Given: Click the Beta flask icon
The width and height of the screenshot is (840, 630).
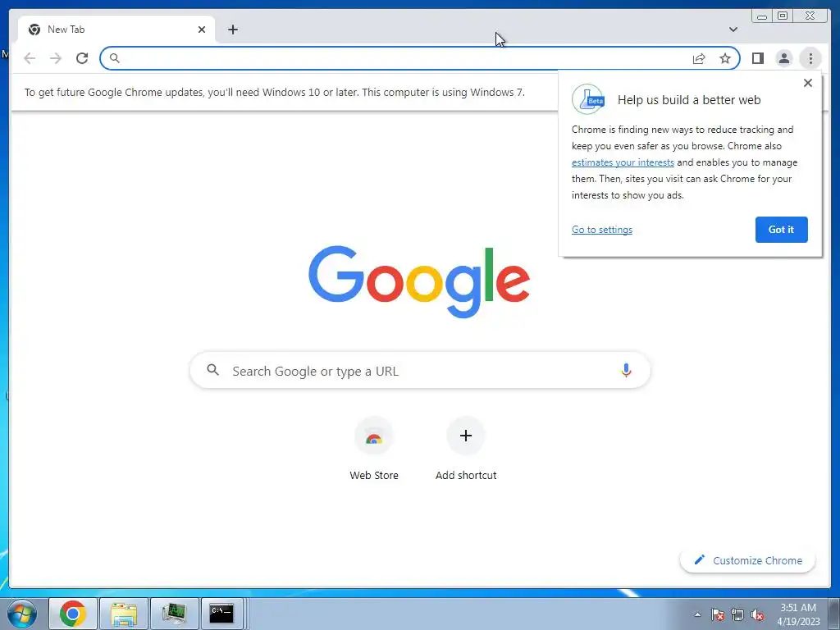Looking at the screenshot, I should (x=588, y=99).
